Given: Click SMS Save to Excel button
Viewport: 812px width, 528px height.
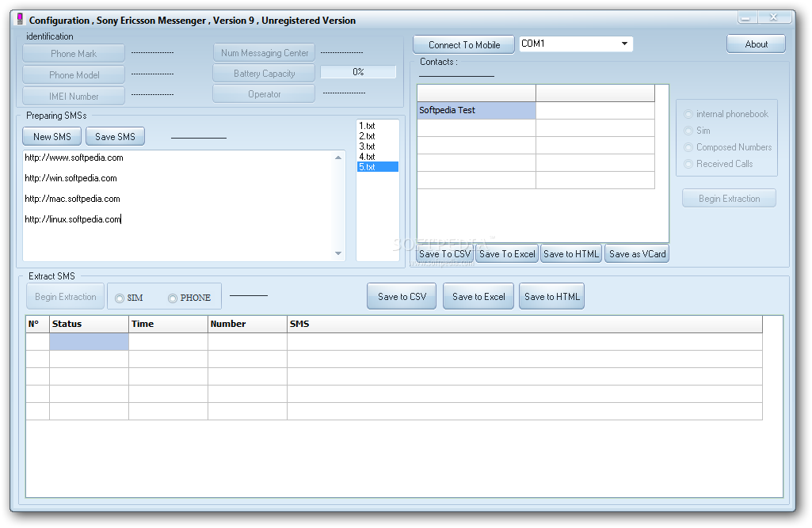Looking at the screenshot, I should pos(478,297).
